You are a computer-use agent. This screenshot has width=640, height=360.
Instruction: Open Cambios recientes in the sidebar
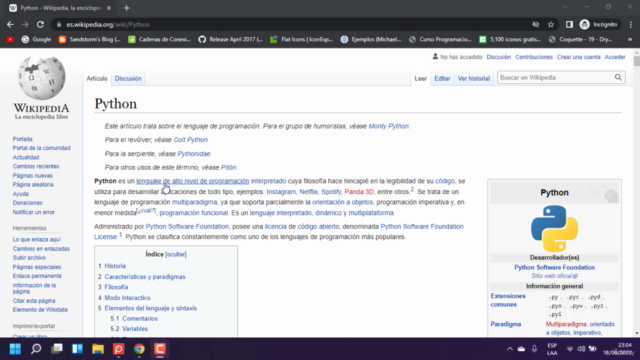click(x=36, y=167)
